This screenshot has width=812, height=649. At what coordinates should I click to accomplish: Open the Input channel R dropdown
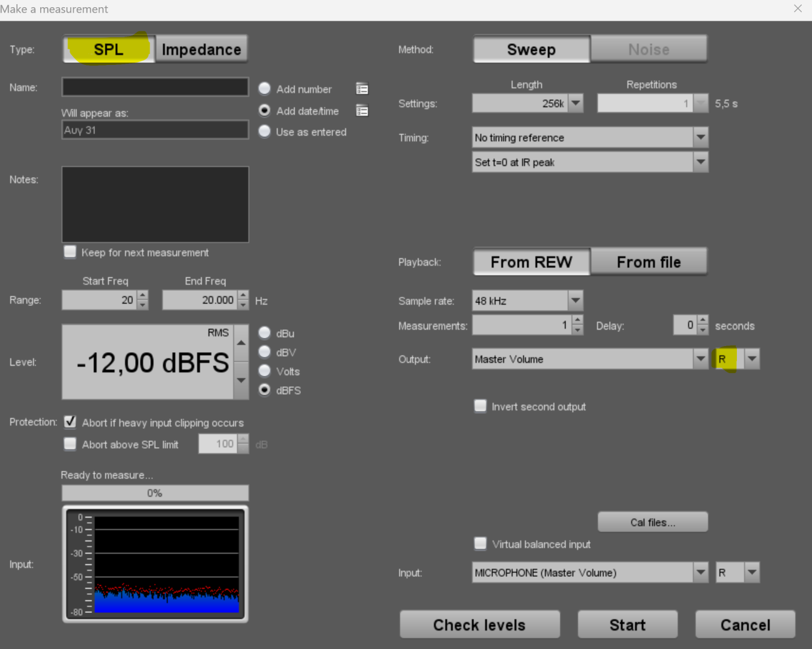coord(752,573)
